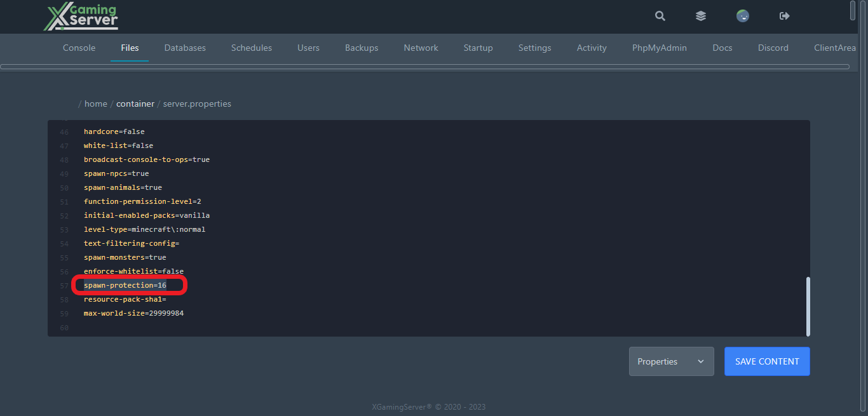Open the Databases tab
868x416 pixels.
coord(185,48)
